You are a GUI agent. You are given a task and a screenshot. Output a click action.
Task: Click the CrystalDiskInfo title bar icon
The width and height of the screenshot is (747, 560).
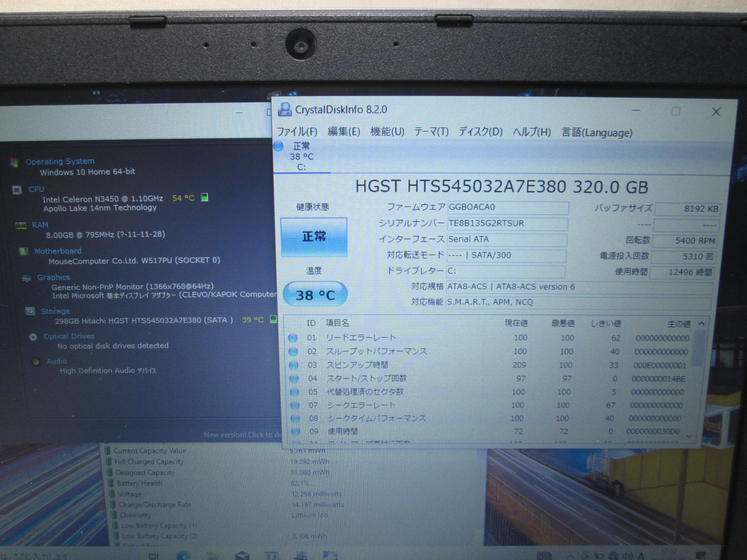pos(284,110)
